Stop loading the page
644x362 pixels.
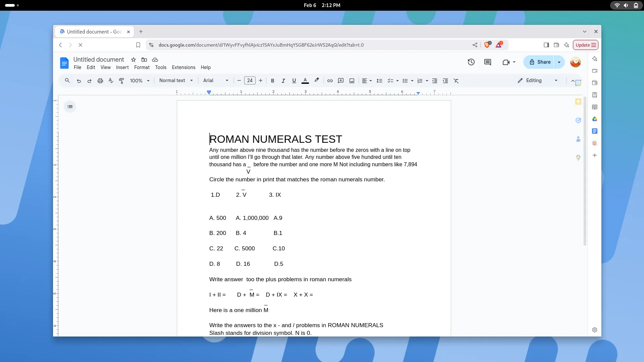80,45
